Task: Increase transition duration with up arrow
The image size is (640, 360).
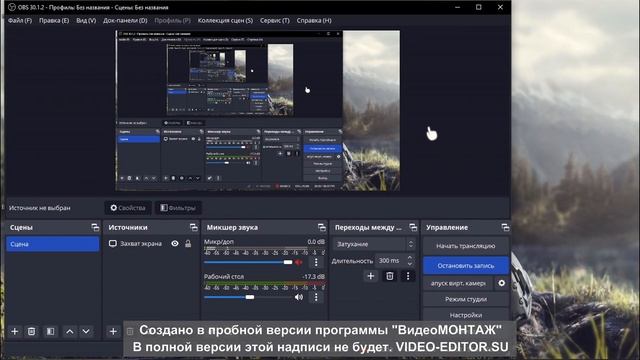Action: (410, 258)
